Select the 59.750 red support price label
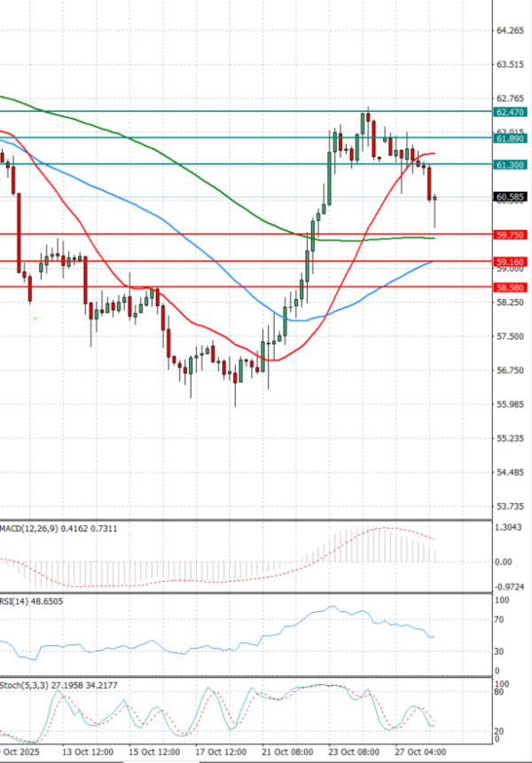The width and height of the screenshot is (532, 763). coord(509,235)
